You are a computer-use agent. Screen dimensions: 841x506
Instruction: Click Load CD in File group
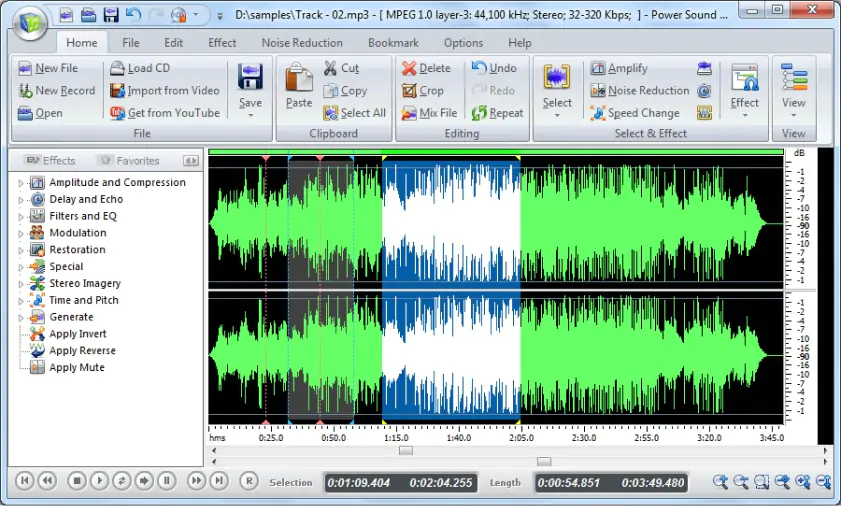[x=140, y=68]
